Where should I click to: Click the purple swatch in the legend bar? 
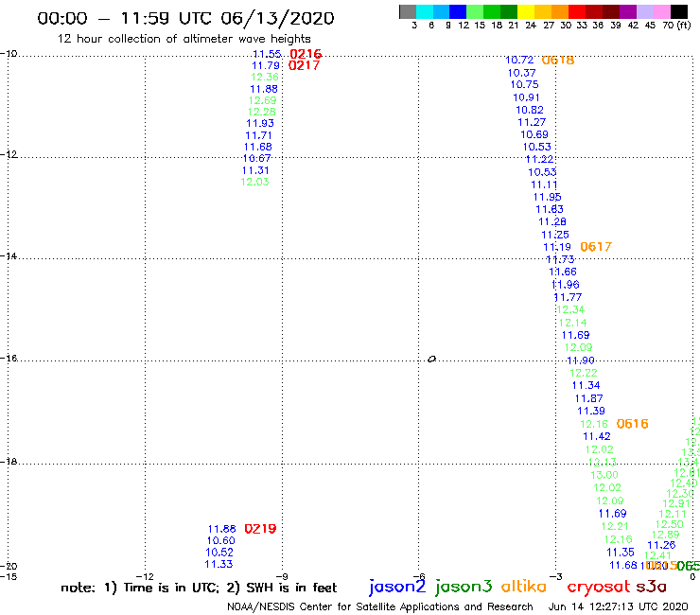[628, 11]
